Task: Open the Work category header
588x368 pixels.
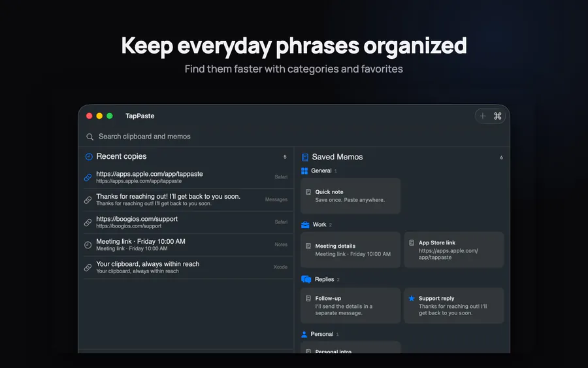Action: tap(316, 225)
